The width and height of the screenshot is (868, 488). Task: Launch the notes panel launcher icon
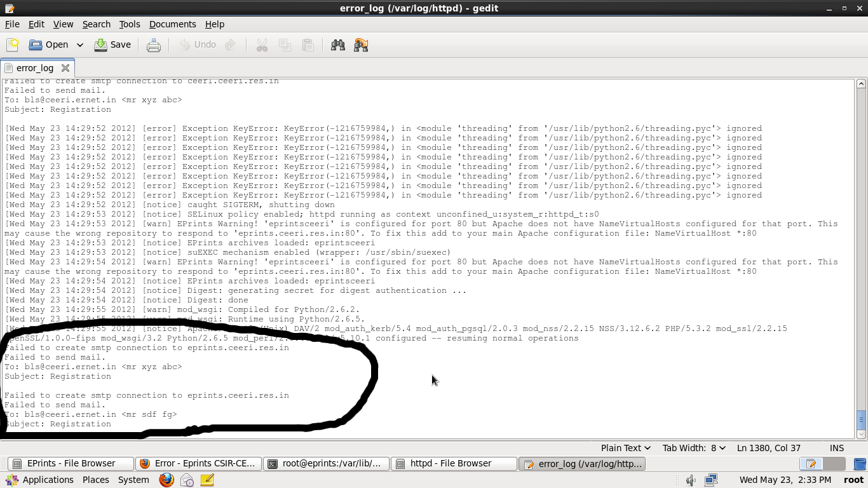coord(207,480)
